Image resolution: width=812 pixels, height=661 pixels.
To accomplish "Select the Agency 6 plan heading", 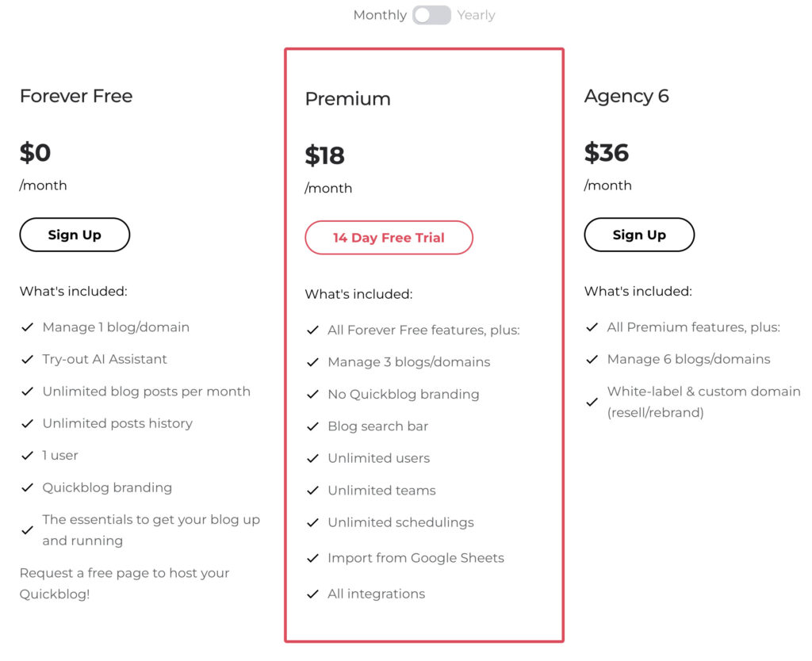I will pyautogui.click(x=626, y=96).
